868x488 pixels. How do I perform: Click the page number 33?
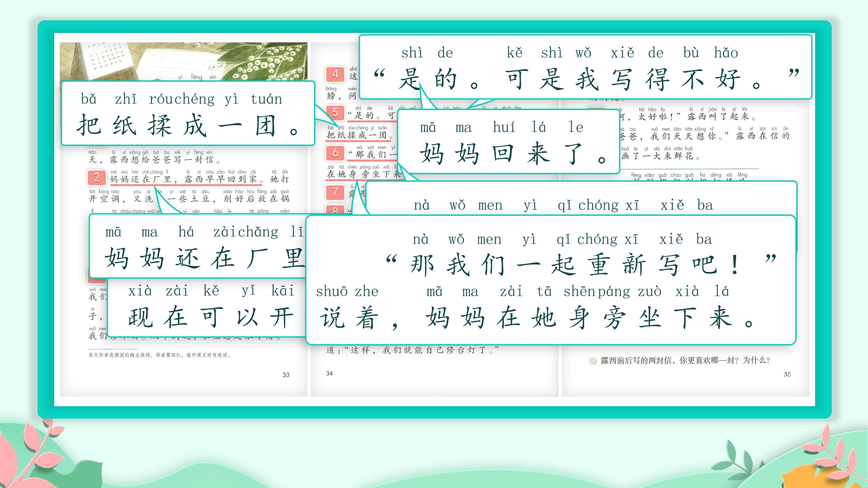[286, 375]
